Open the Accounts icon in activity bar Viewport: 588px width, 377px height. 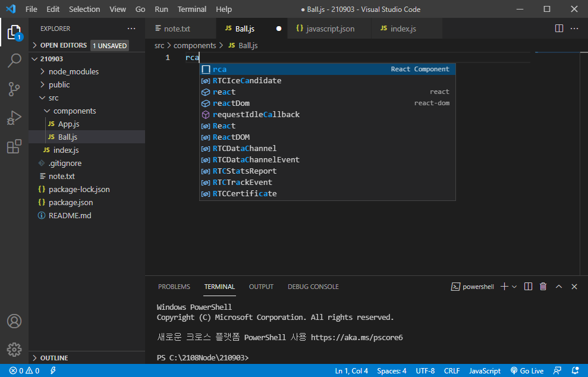[14, 321]
